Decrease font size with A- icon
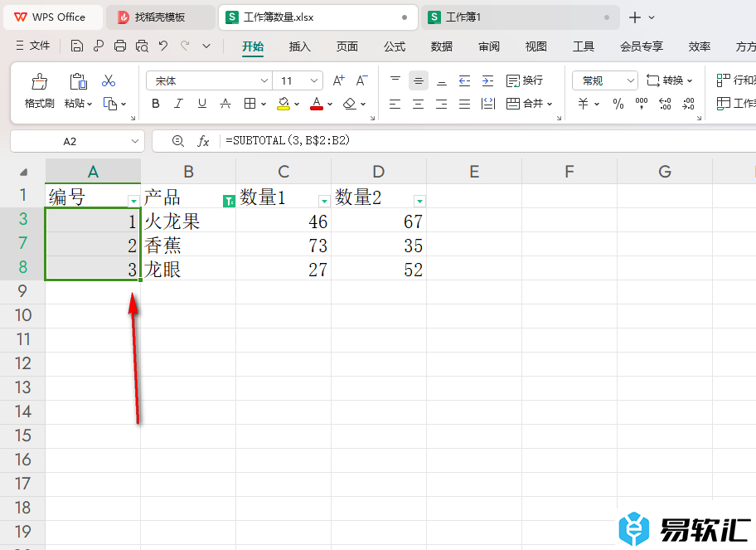 click(361, 80)
